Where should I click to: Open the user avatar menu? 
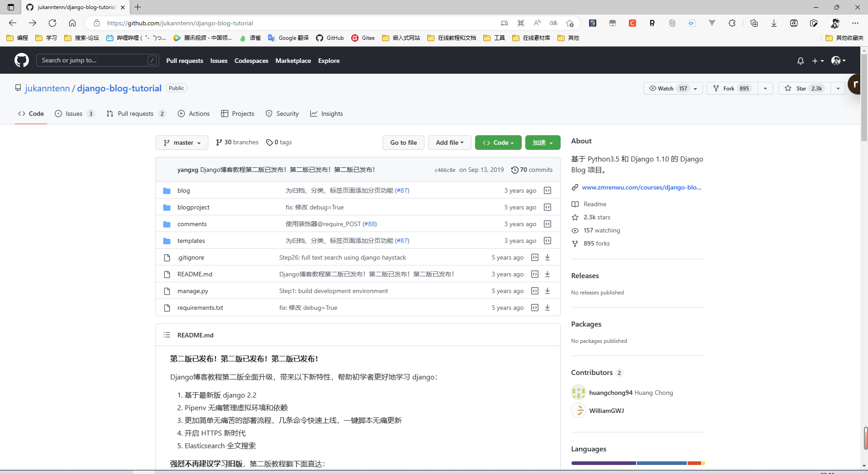(838, 61)
